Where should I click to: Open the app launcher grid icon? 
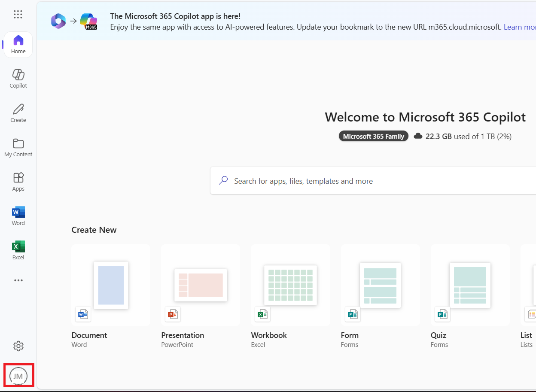(18, 15)
